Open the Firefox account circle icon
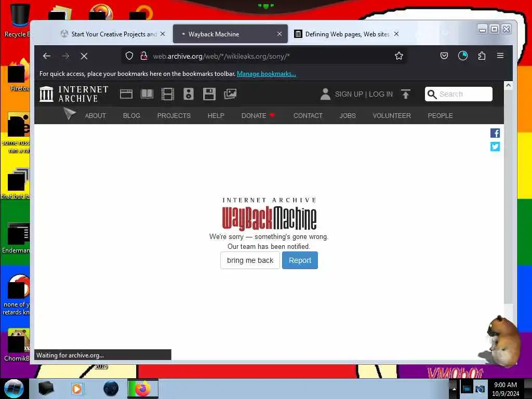 (x=463, y=56)
